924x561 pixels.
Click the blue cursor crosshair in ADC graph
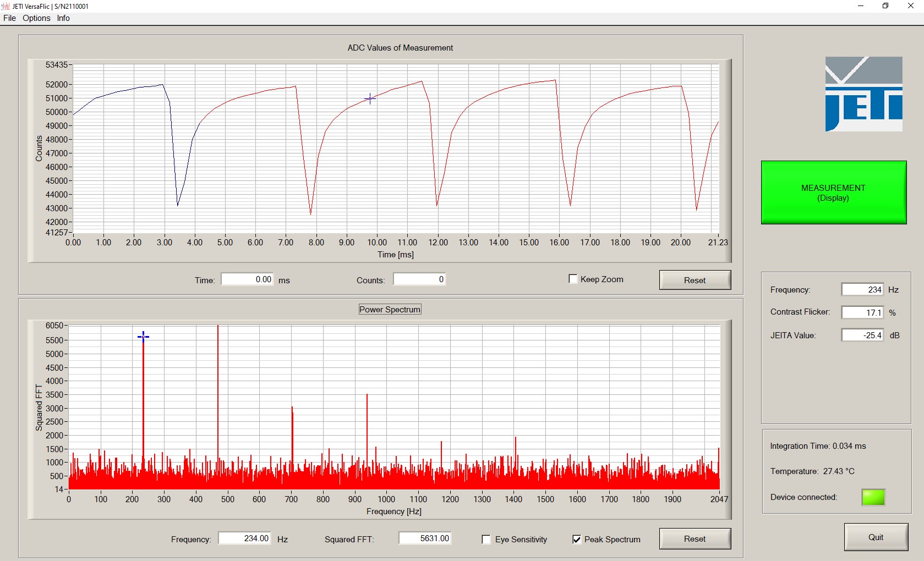pos(370,99)
